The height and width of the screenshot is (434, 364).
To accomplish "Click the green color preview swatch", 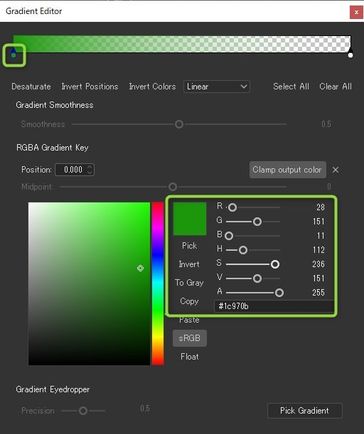I will (x=190, y=219).
